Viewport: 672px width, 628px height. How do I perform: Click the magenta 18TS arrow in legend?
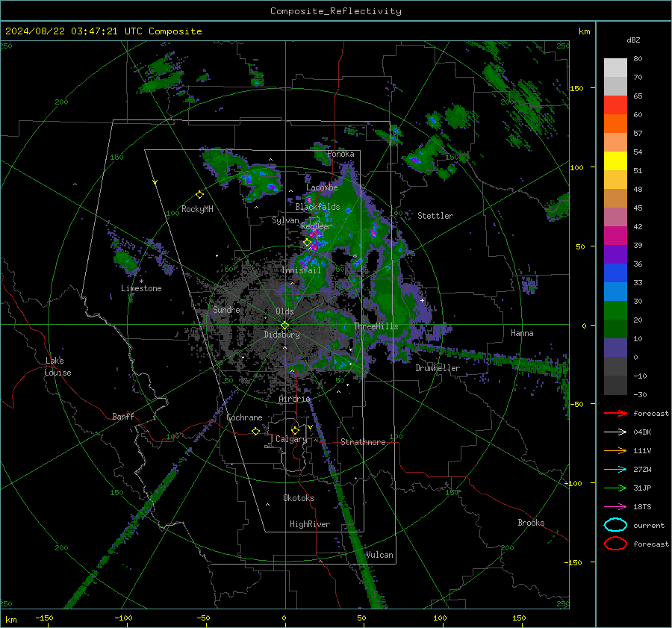(615, 507)
